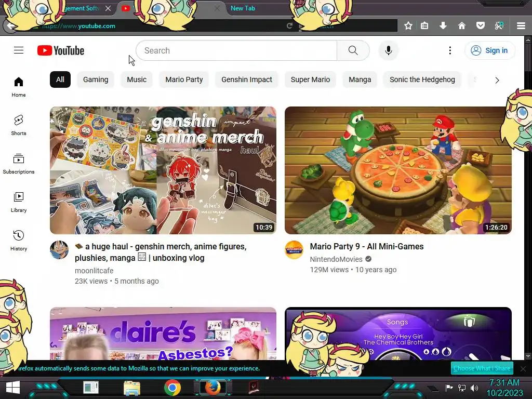Filter by the Gaming chip
This screenshot has height=399, width=532.
click(96, 79)
